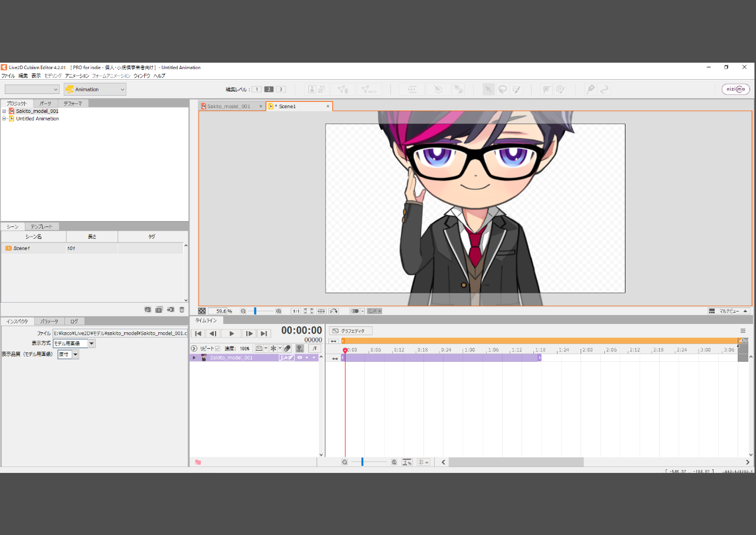Select the lasso selection tool
This screenshot has width=756, height=535.
pyautogui.click(x=503, y=89)
